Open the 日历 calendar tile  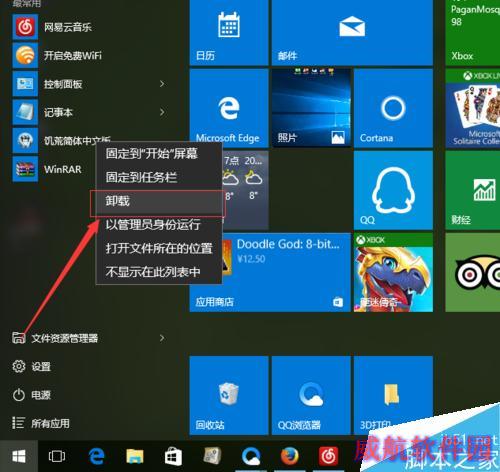tap(229, 33)
